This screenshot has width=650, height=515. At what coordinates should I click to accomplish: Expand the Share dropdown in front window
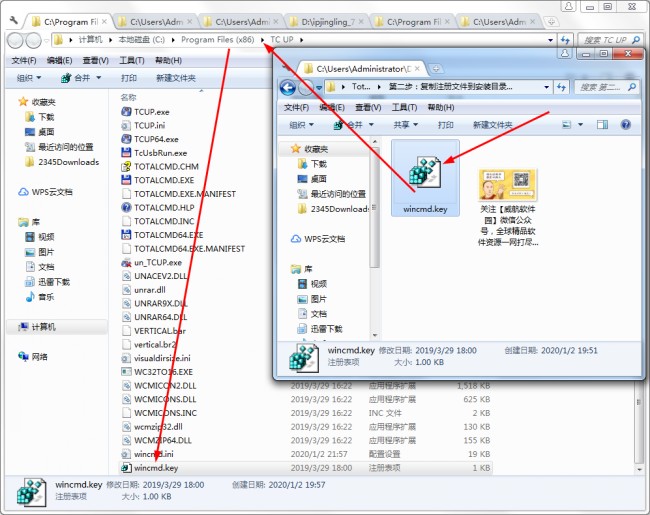[x=406, y=124]
